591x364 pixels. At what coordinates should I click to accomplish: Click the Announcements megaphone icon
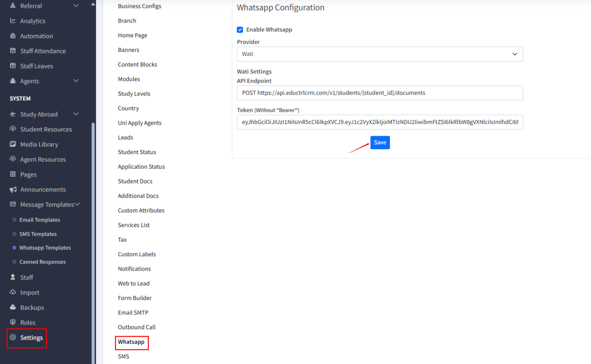(x=13, y=189)
